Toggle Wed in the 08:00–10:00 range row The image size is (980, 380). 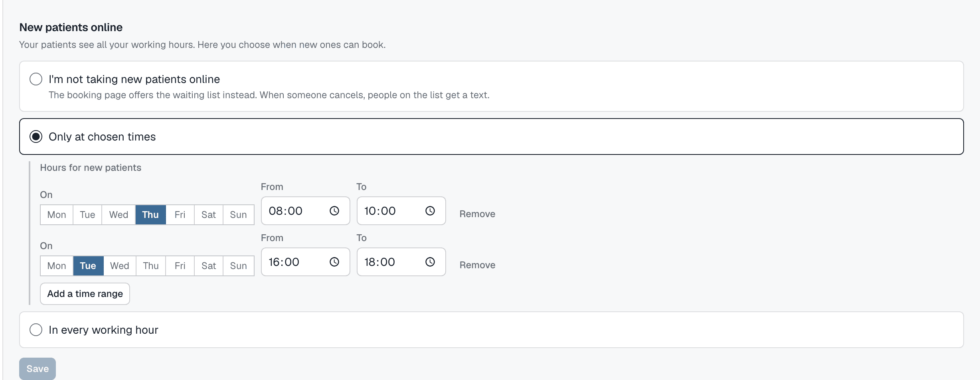click(x=119, y=215)
